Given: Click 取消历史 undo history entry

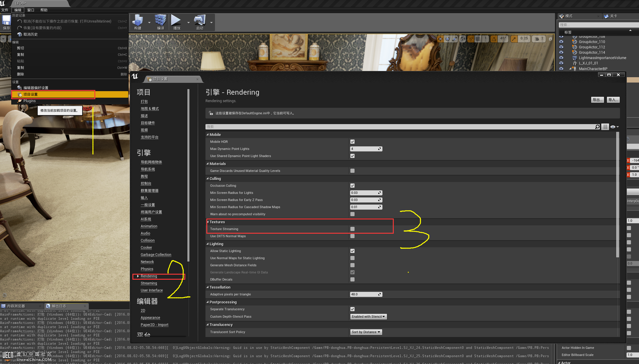Looking at the screenshot, I should pos(70,34).
